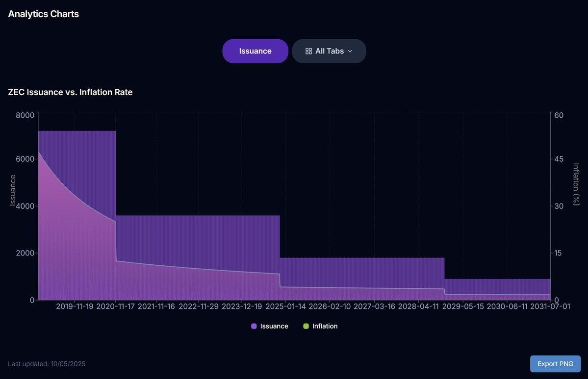Click the Last updated date text
The image size is (588, 379).
(x=47, y=364)
